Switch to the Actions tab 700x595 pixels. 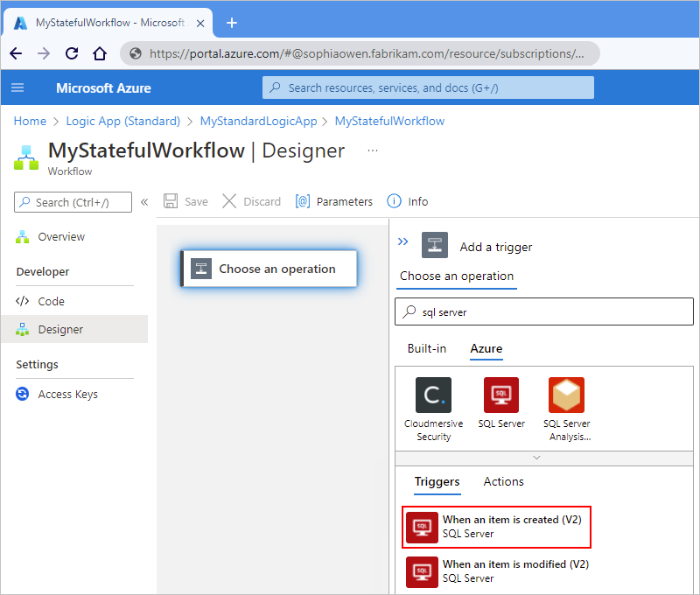pyautogui.click(x=504, y=481)
